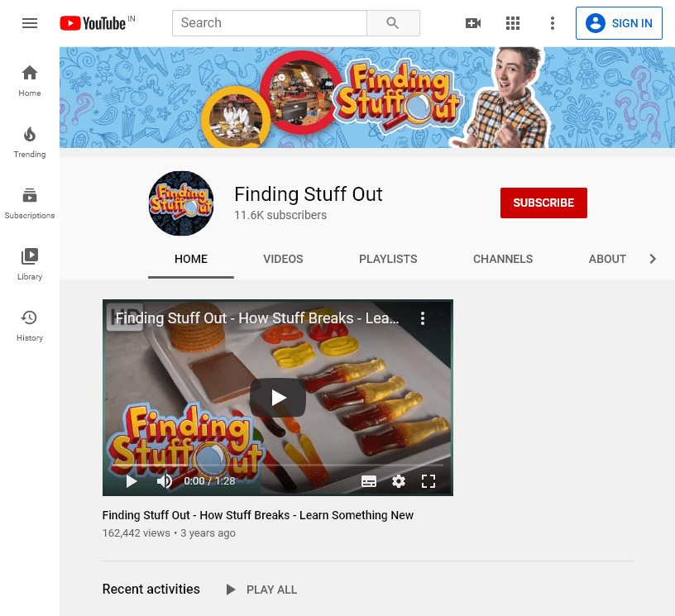The width and height of the screenshot is (675, 616).
Task: Switch to the CHANNELS tab
Action: tap(503, 259)
